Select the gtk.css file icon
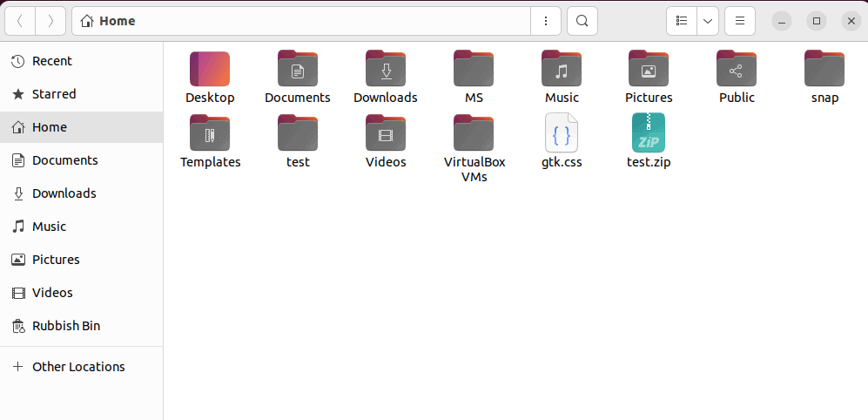868x420 pixels. click(562, 133)
